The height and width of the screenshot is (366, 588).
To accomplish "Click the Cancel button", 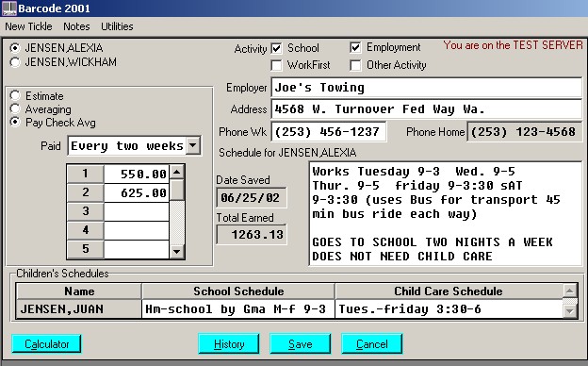I will pyautogui.click(x=371, y=344).
